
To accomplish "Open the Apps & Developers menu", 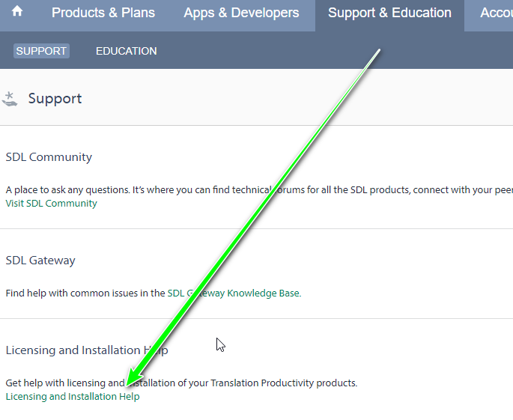I will 241,13.
